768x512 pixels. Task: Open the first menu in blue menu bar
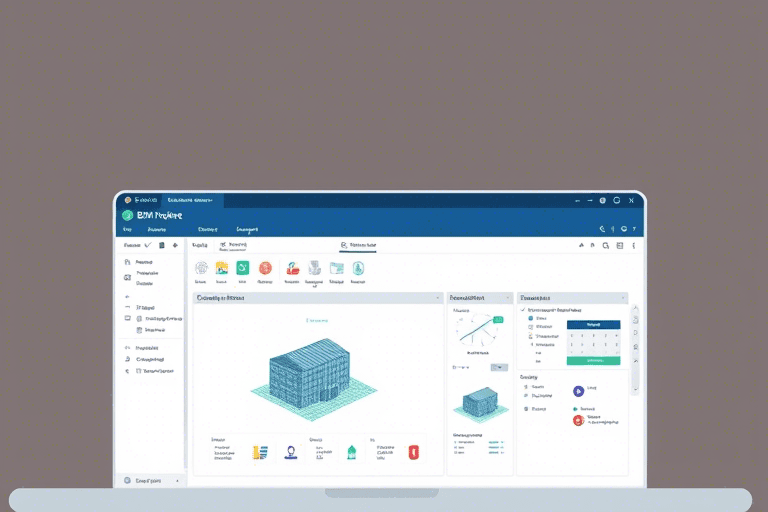pos(127,229)
